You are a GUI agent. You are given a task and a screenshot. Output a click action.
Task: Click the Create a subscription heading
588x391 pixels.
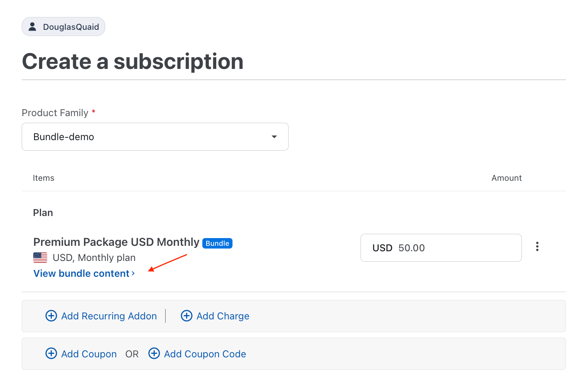coord(133,61)
